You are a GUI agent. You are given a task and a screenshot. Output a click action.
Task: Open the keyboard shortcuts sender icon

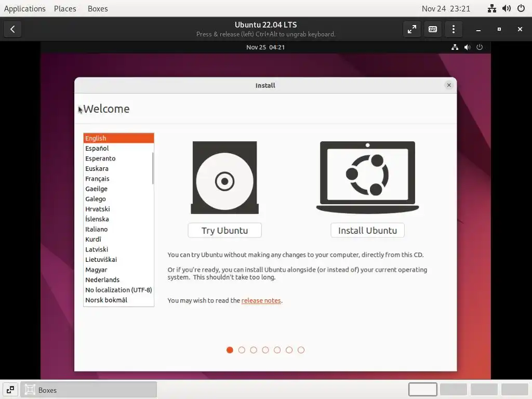(x=433, y=29)
